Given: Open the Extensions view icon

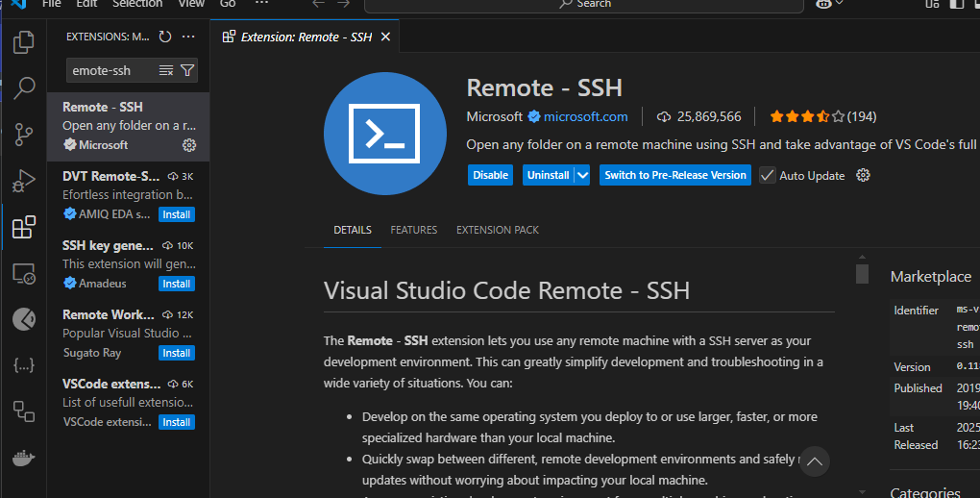Looking at the screenshot, I should click(x=24, y=227).
